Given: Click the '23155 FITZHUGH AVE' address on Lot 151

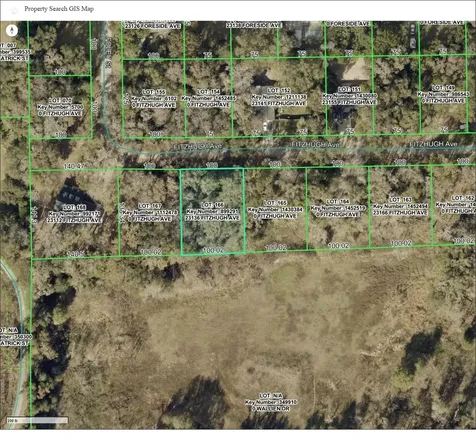Looking at the screenshot, I should click(349, 102).
